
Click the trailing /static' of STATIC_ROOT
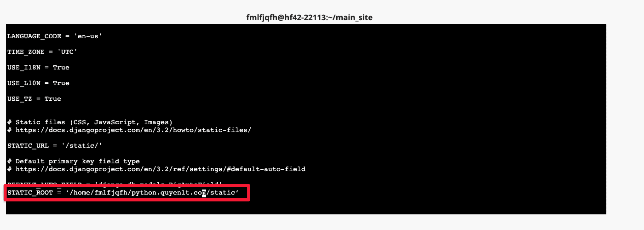223,192
